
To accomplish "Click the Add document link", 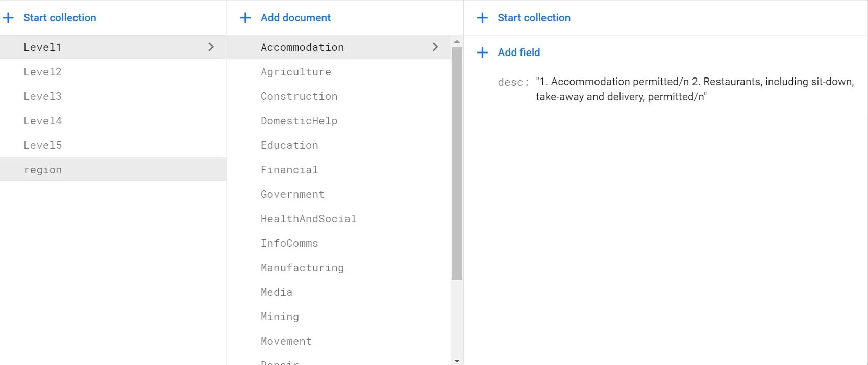I will [x=295, y=18].
